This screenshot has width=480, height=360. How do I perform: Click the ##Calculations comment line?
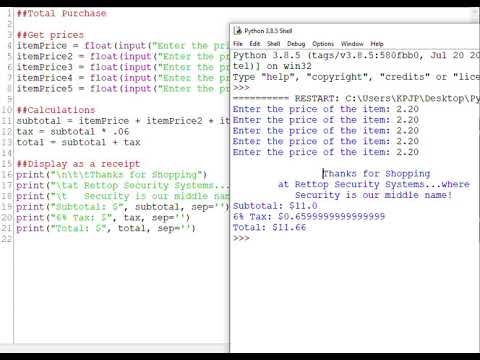pyautogui.click(x=56, y=110)
